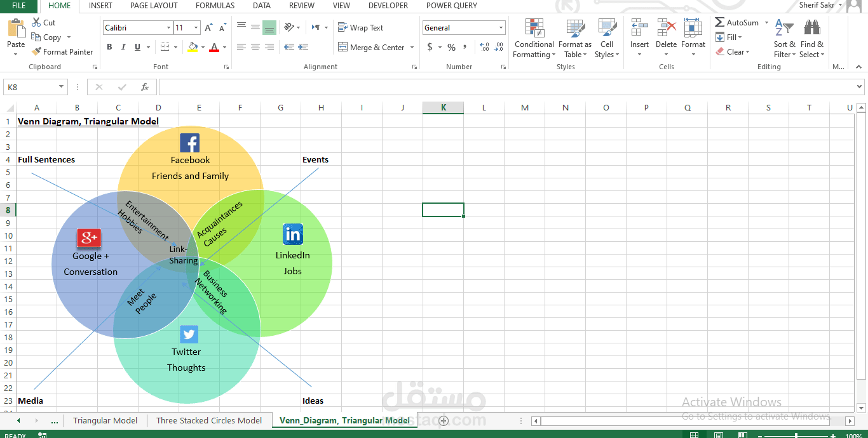Click Merge & Center

point(372,48)
